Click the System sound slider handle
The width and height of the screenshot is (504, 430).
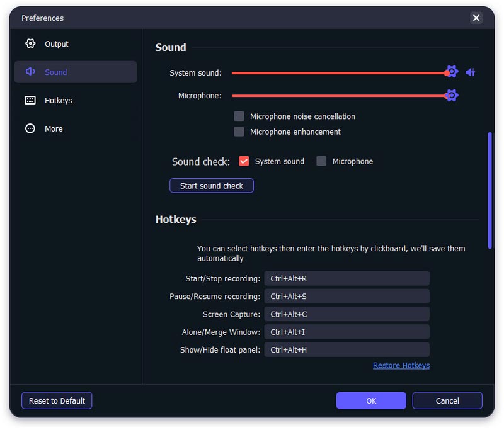(x=450, y=72)
